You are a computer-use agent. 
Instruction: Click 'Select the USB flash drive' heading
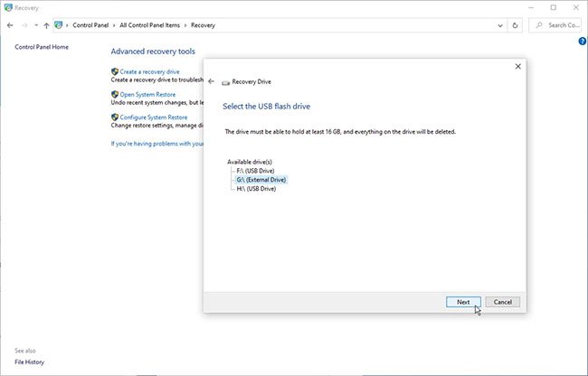(x=266, y=107)
